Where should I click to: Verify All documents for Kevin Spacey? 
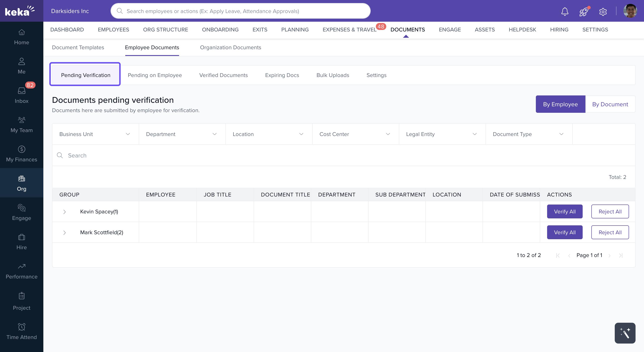(564, 211)
